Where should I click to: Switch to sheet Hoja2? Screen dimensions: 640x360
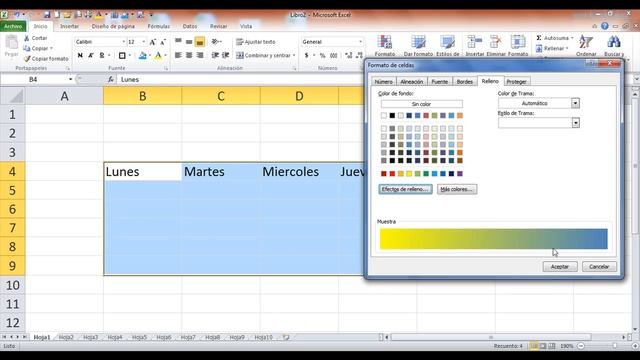[66, 337]
